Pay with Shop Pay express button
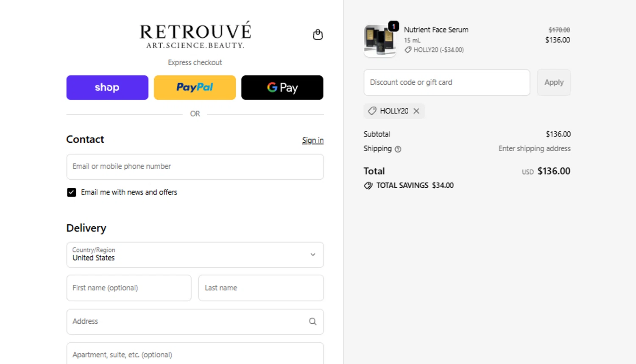Image resolution: width=636 pixels, height=364 pixels. tap(107, 88)
